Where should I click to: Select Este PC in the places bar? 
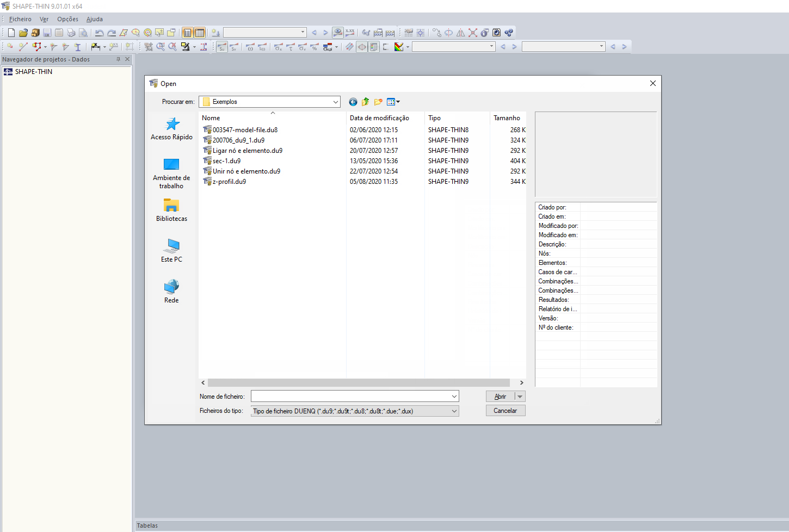pos(171,251)
